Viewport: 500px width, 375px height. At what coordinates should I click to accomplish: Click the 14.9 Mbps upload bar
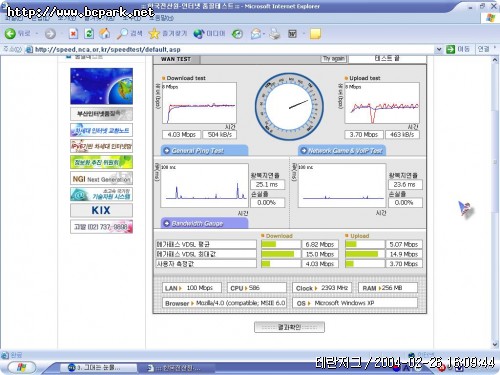[x=365, y=254]
